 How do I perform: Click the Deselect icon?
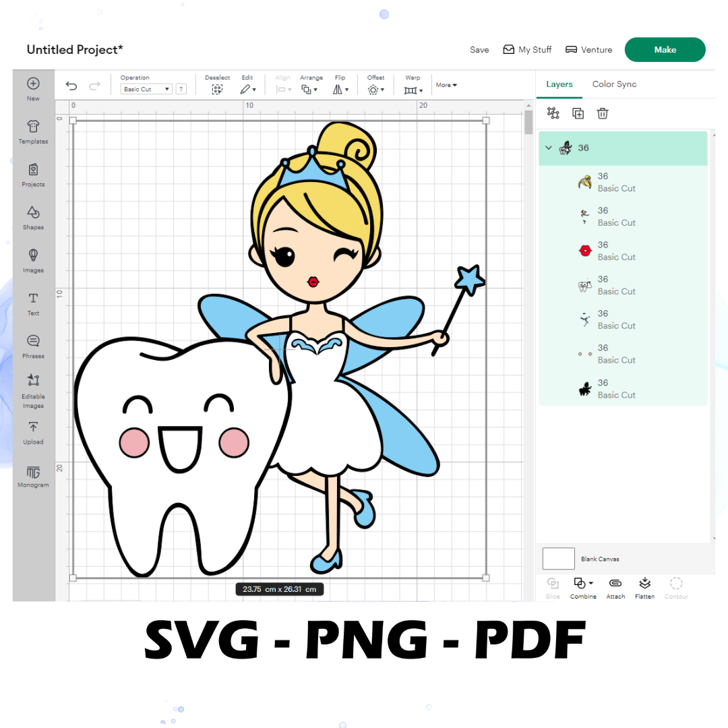pos(217,89)
